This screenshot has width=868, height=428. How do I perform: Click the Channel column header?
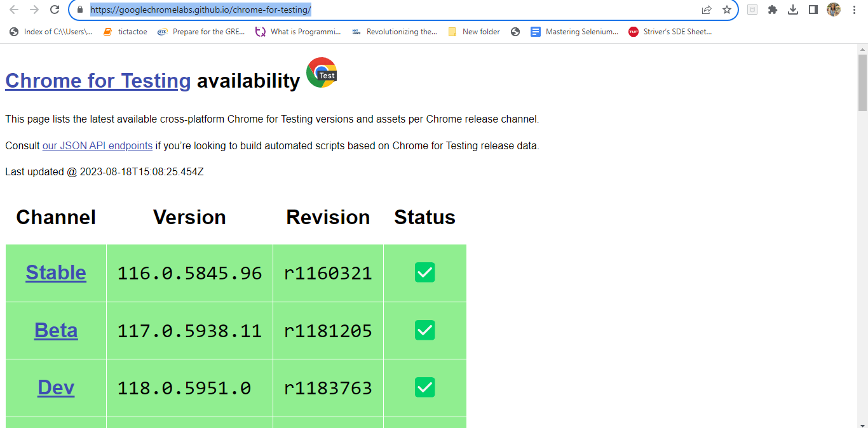coord(56,217)
